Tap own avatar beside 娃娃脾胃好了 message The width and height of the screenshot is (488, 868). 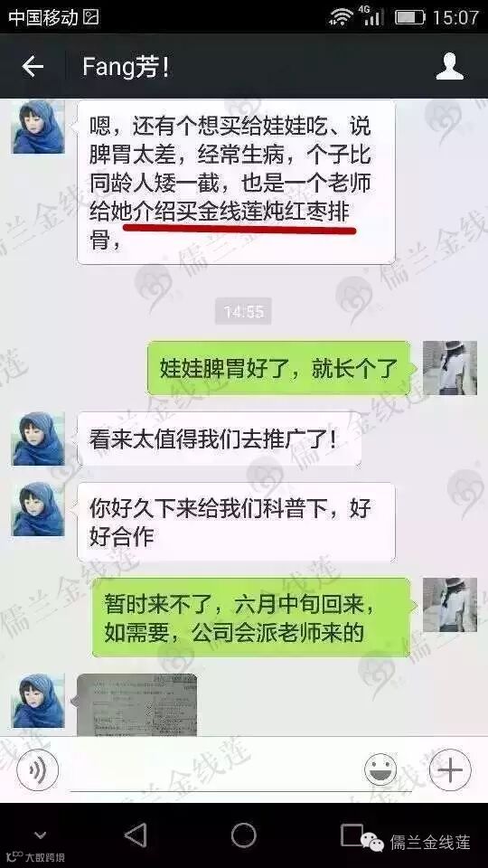(450, 368)
